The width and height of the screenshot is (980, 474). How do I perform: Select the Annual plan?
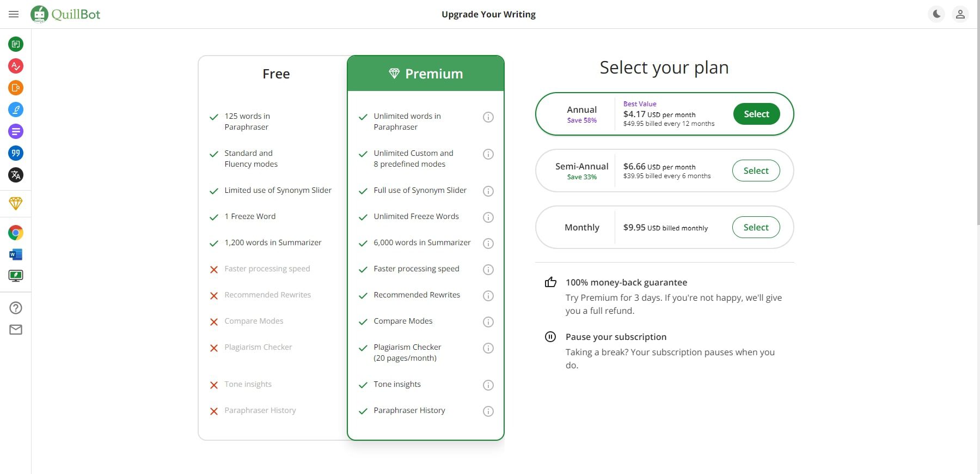[x=756, y=114]
